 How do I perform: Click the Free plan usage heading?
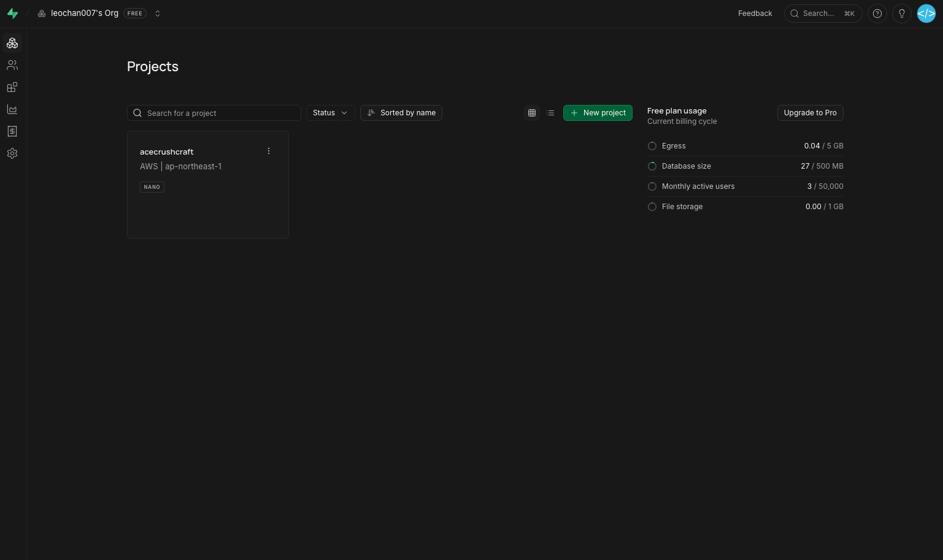[677, 111]
